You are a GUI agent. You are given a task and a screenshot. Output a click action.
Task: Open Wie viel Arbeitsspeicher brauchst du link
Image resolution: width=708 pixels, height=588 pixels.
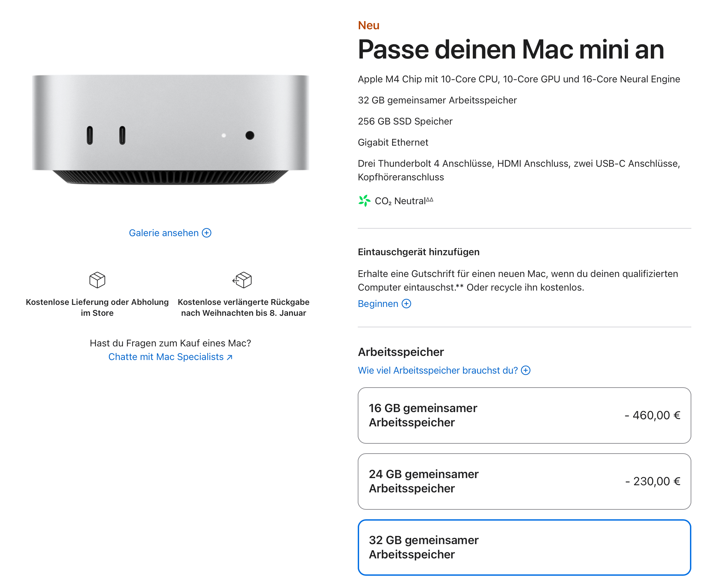(x=438, y=370)
